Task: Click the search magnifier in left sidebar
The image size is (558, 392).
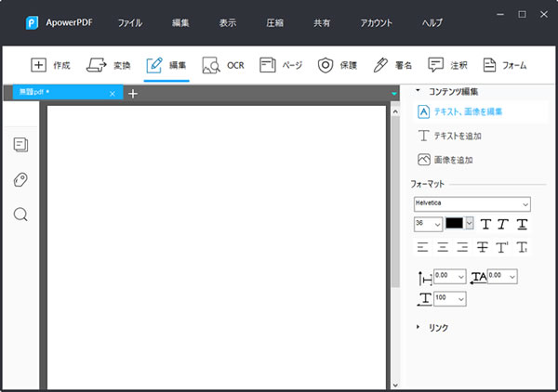Action: pos(20,215)
